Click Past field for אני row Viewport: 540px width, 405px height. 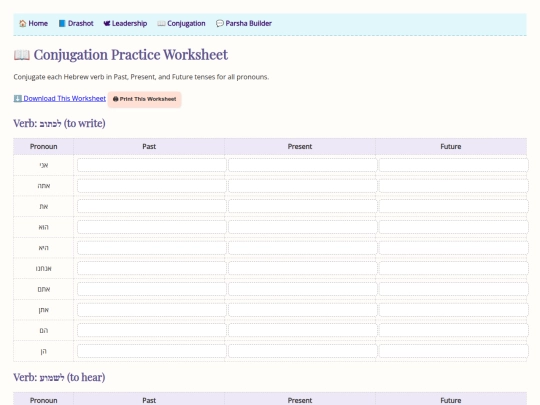pyautogui.click(x=152, y=165)
